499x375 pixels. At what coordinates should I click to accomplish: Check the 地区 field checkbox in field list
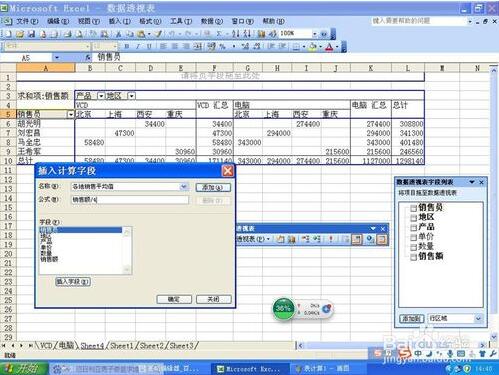(x=413, y=218)
